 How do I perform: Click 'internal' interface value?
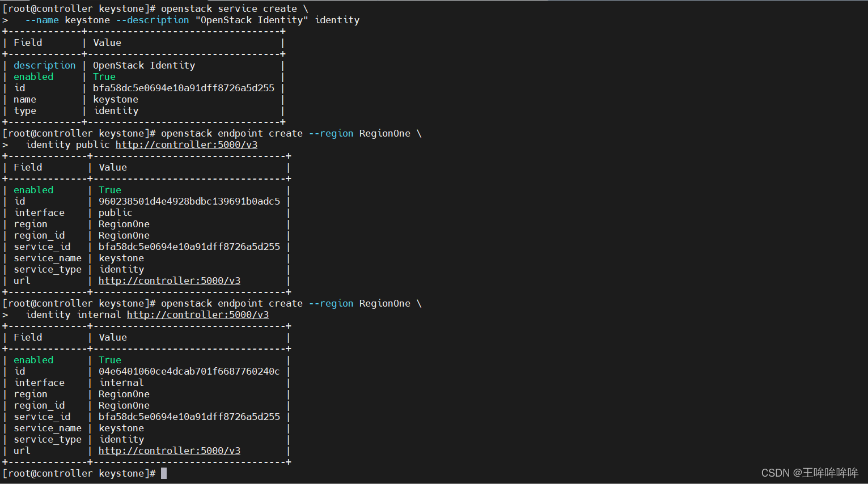point(121,383)
